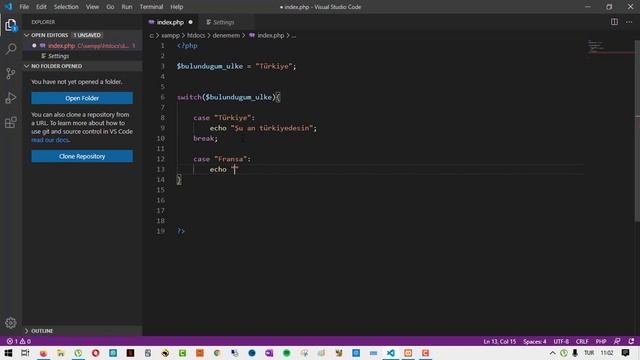Viewport: 640px width, 360px height.
Task: Change line endings via CRLF status item
Action: (582, 341)
